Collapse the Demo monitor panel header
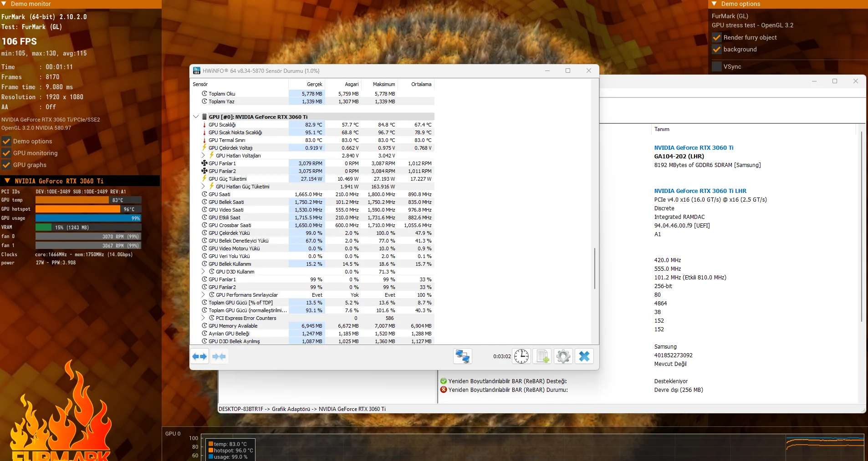 coord(4,4)
